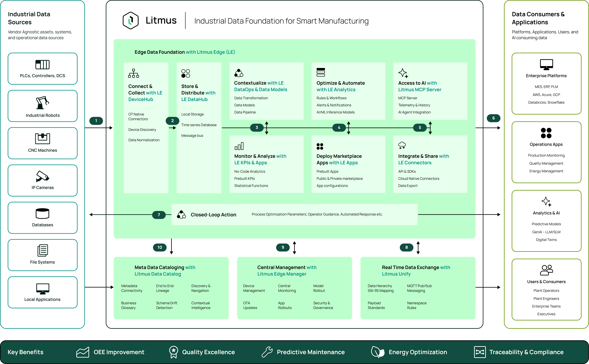
Task: Click the Monitor & Analyze bar chart icon
Action: (x=239, y=146)
